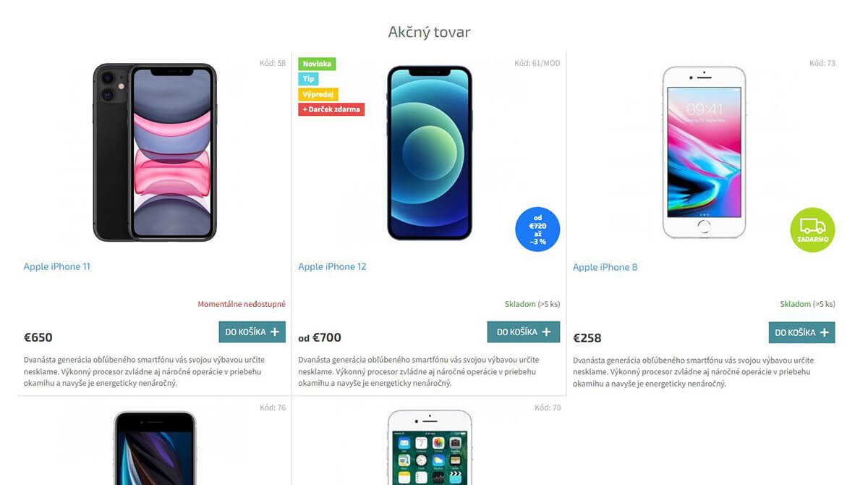Image resolution: width=868 pixels, height=485 pixels.
Task: Click the yellow Výpredaj label tag
Action: (x=318, y=94)
